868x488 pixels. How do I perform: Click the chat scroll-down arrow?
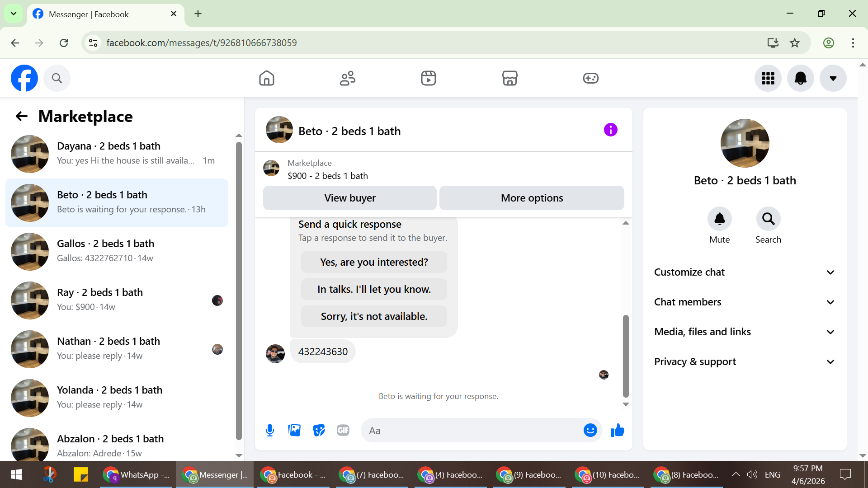[x=626, y=404]
